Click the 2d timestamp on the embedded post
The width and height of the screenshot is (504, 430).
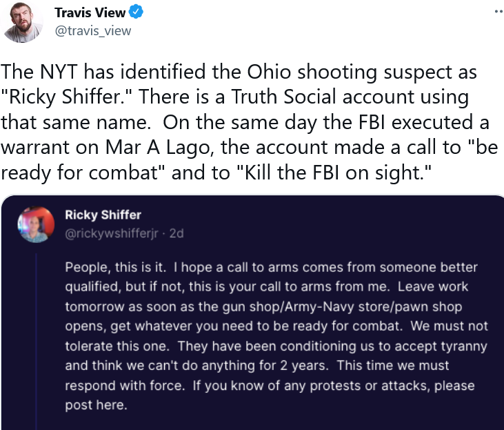point(177,233)
